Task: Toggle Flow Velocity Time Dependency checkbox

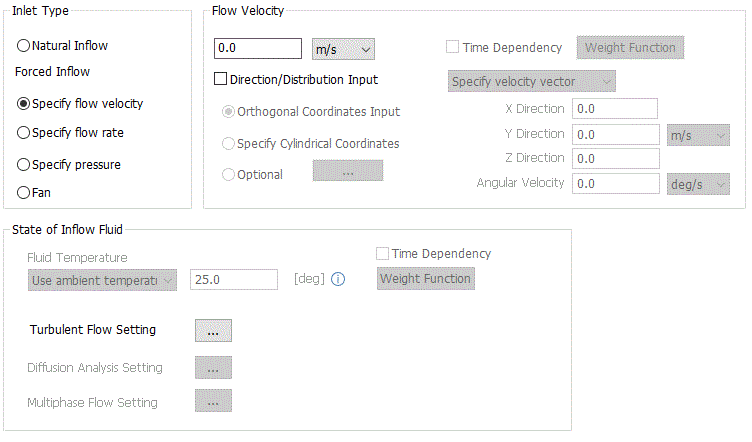Action: pos(453,47)
